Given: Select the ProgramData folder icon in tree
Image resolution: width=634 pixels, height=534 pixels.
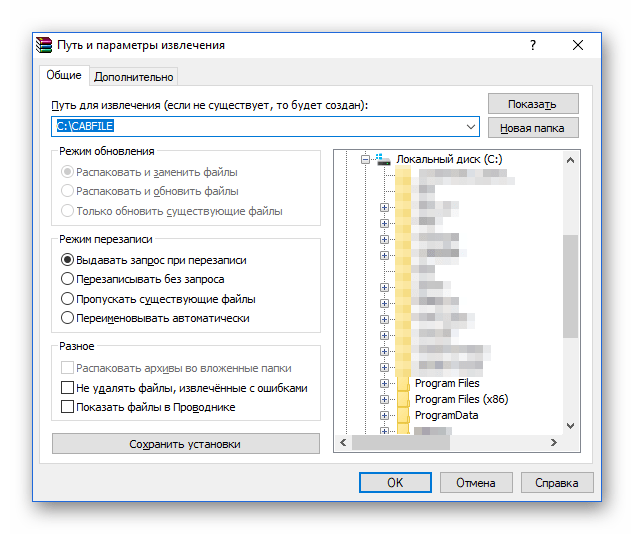Looking at the screenshot, I should (x=403, y=415).
